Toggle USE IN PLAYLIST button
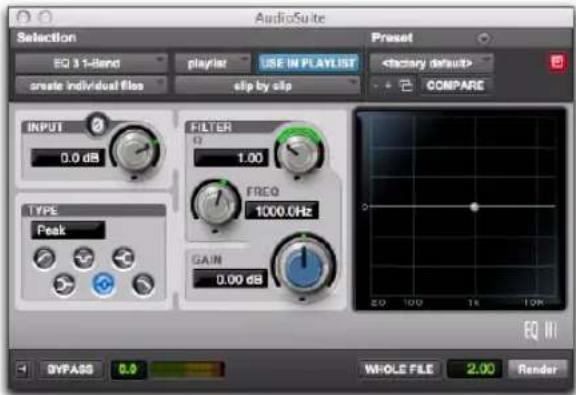The image size is (576, 395). tap(309, 63)
